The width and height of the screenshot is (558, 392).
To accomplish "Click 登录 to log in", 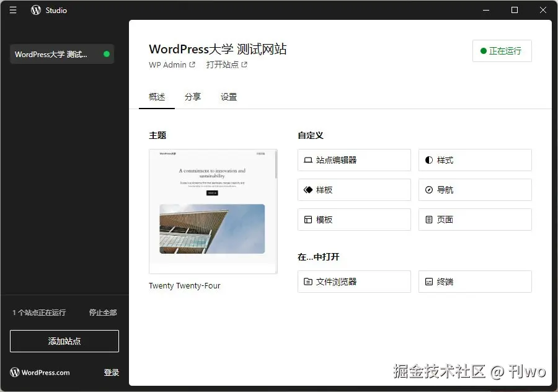I will pyautogui.click(x=112, y=372).
